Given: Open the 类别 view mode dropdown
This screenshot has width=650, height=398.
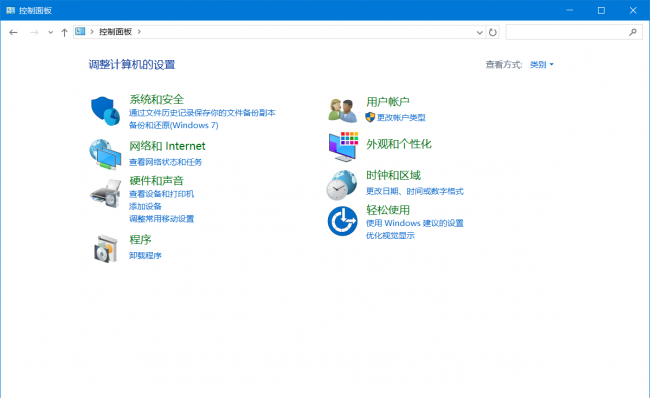Looking at the screenshot, I should (541, 65).
